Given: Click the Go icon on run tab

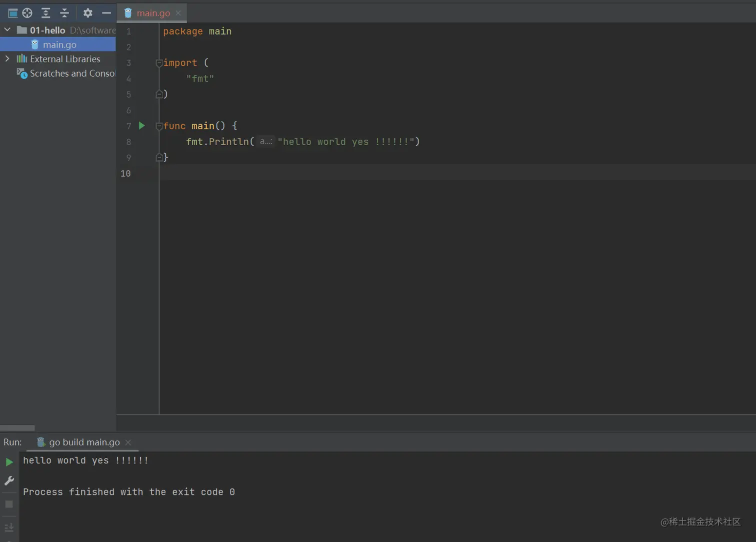Looking at the screenshot, I should coord(41,442).
